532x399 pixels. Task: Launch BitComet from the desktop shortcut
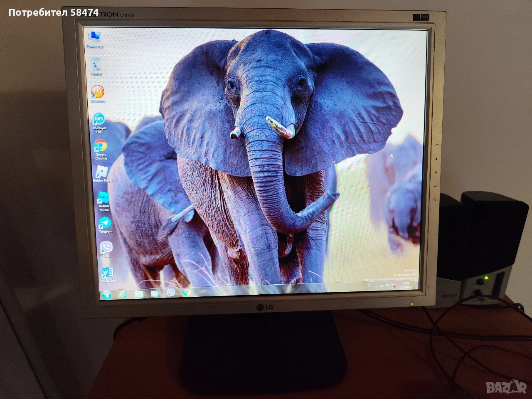click(98, 93)
